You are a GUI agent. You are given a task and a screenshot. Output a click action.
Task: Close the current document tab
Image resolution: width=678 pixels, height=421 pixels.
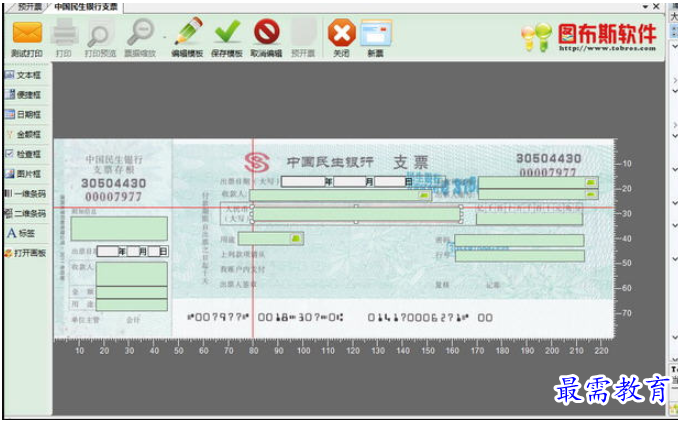click(656, 6)
